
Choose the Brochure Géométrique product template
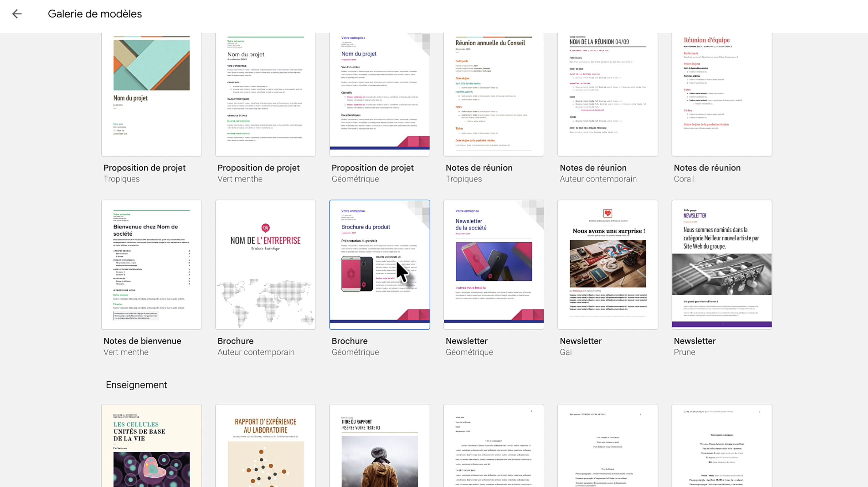[x=379, y=264]
